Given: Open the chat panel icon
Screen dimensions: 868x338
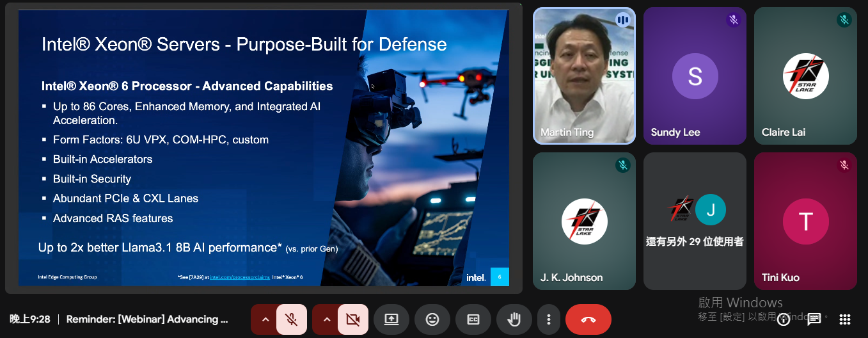Looking at the screenshot, I should click(814, 319).
